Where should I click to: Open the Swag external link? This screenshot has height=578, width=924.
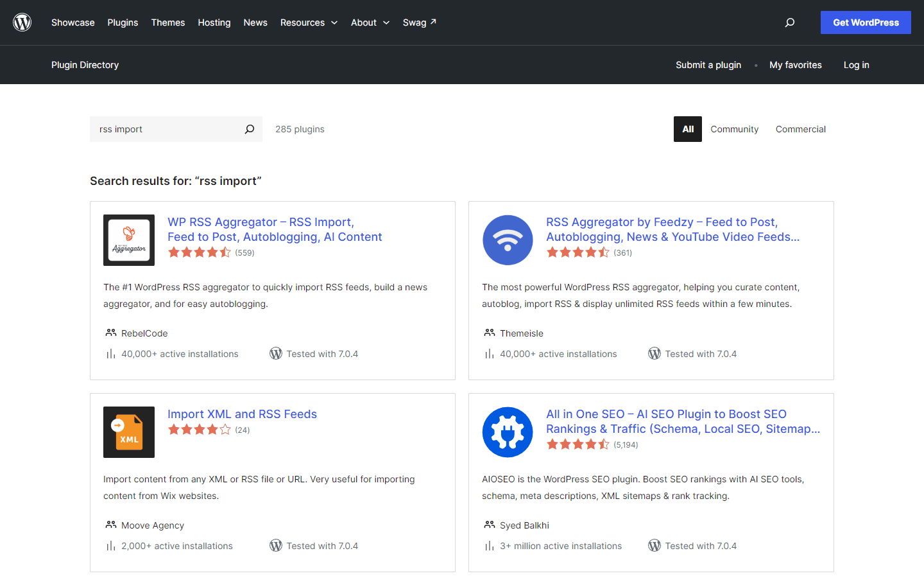coord(420,22)
